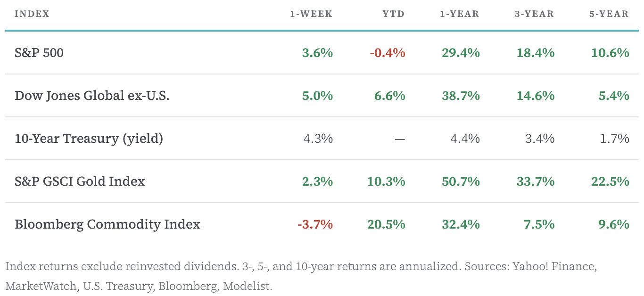Click the 5-YEAR column header

click(609, 14)
